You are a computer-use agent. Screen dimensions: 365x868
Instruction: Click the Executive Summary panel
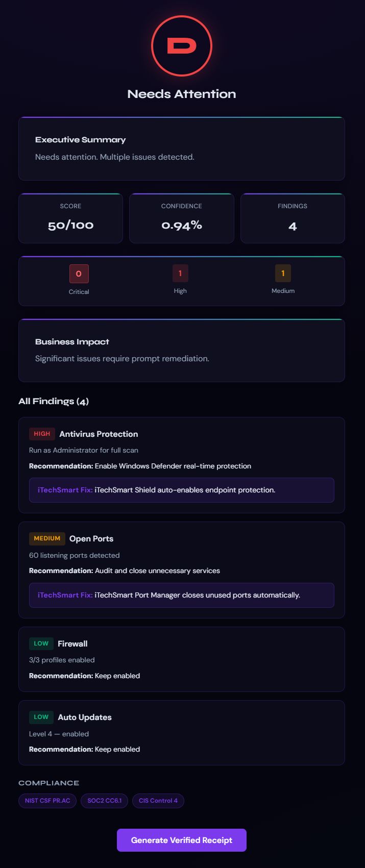[x=182, y=148]
